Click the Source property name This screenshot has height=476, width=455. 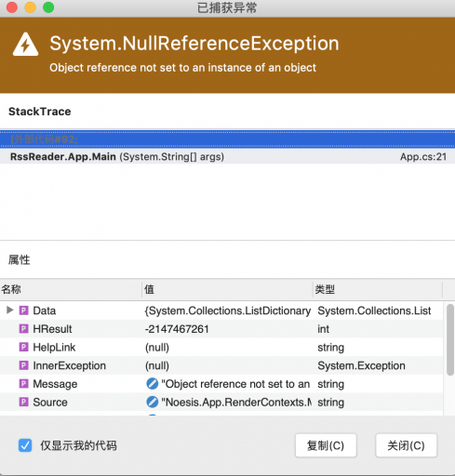tap(50, 403)
